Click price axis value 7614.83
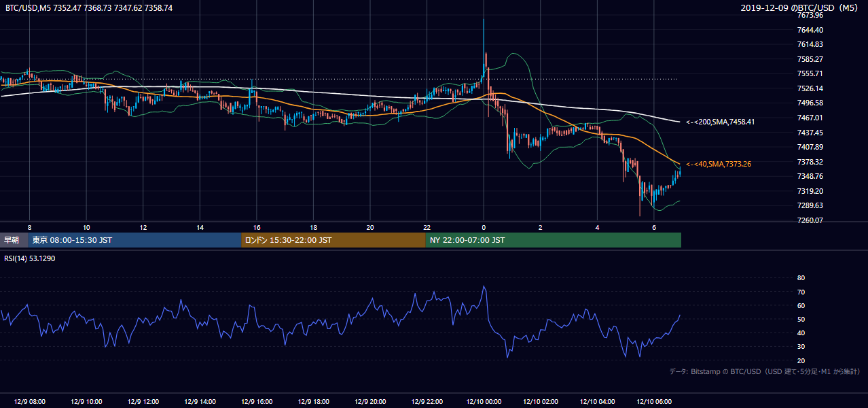Image resolution: width=868 pixels, height=408 pixels. [x=810, y=44]
